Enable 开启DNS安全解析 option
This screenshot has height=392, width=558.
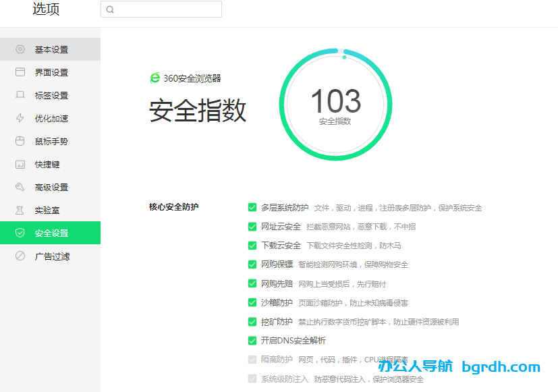252,341
